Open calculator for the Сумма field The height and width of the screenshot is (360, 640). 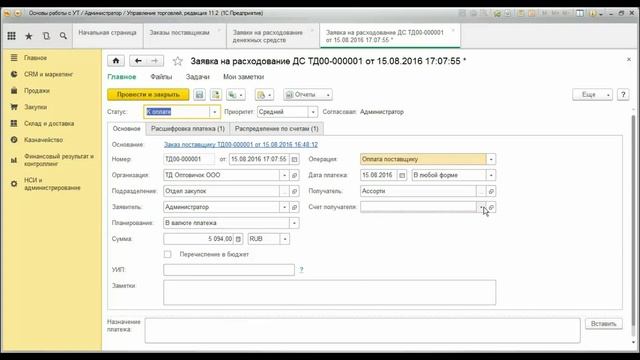238,239
